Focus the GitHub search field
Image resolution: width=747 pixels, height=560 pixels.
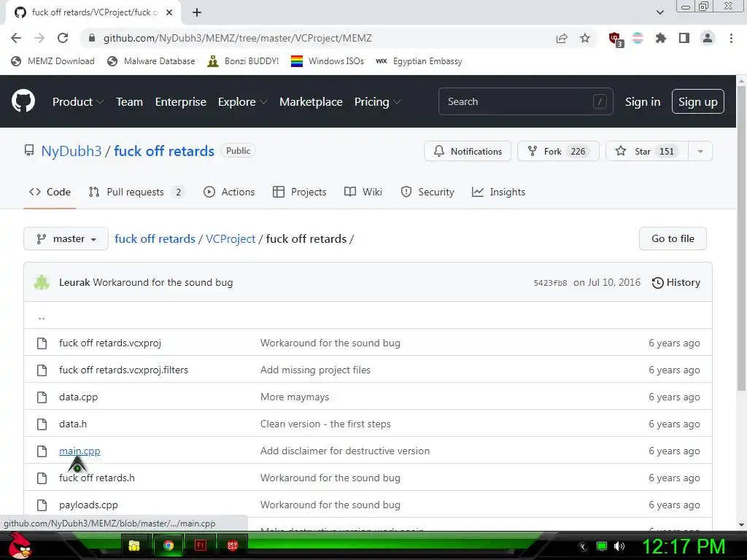pyautogui.click(x=525, y=101)
